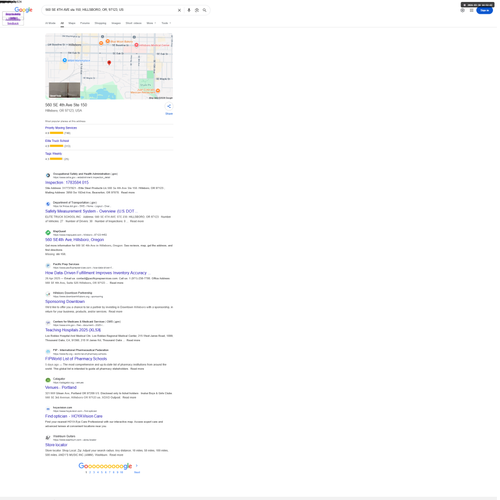Click the orange restaurant marker at map bottom
Screen dimensions: 500x500
pyautogui.click(x=158, y=91)
